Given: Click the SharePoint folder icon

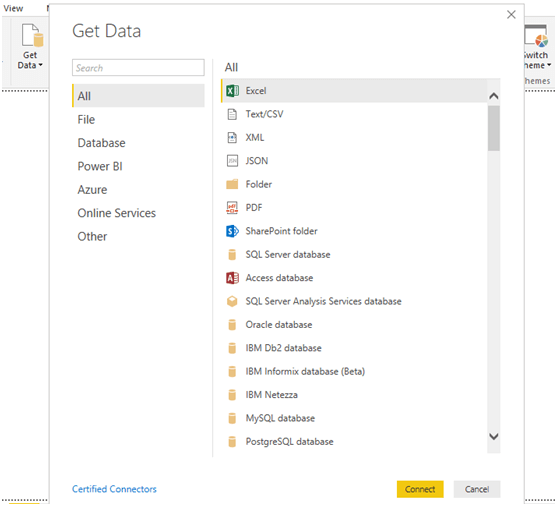Looking at the screenshot, I should 232,231.
